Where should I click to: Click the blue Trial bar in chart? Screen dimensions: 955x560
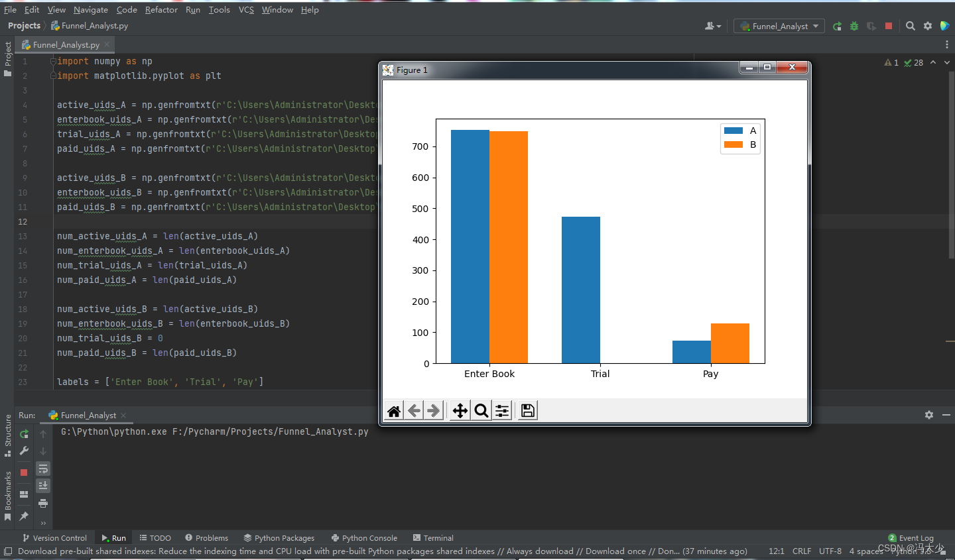(x=581, y=290)
